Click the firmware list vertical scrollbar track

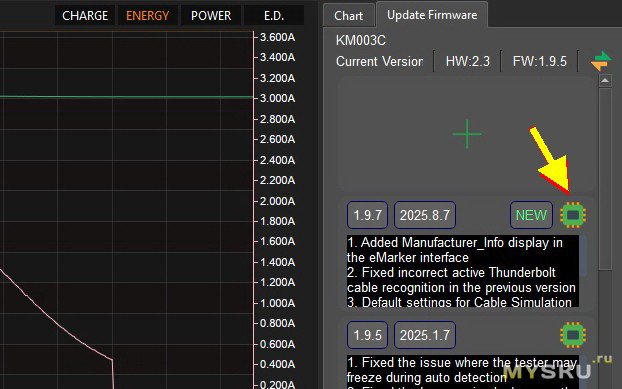coord(605,178)
